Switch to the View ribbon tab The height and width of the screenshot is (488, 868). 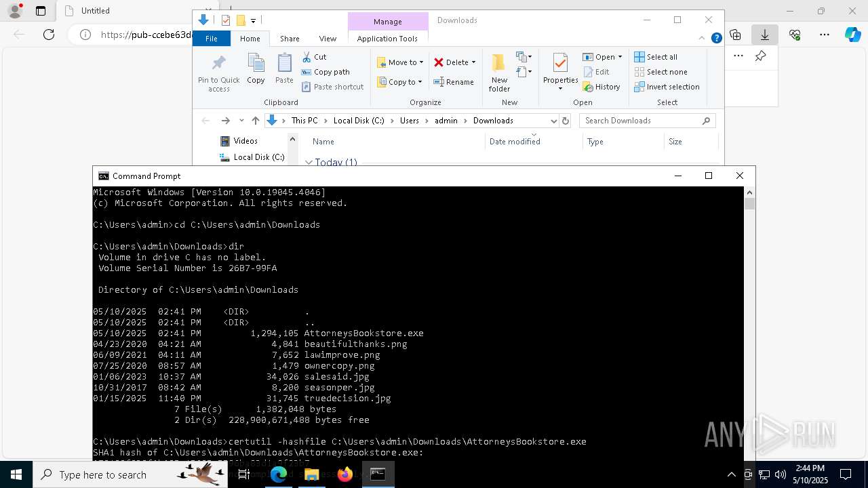pos(328,39)
